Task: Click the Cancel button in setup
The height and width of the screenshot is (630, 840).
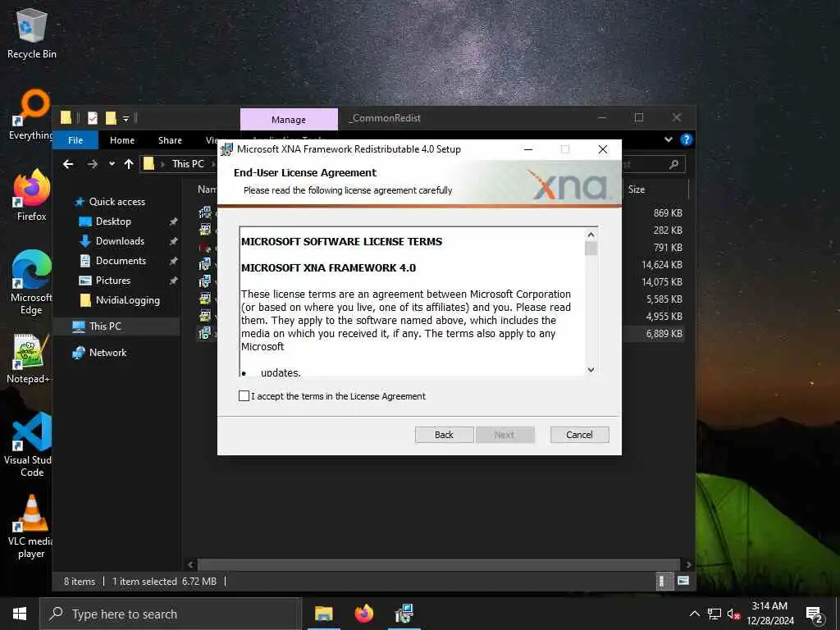Action: pos(579,435)
